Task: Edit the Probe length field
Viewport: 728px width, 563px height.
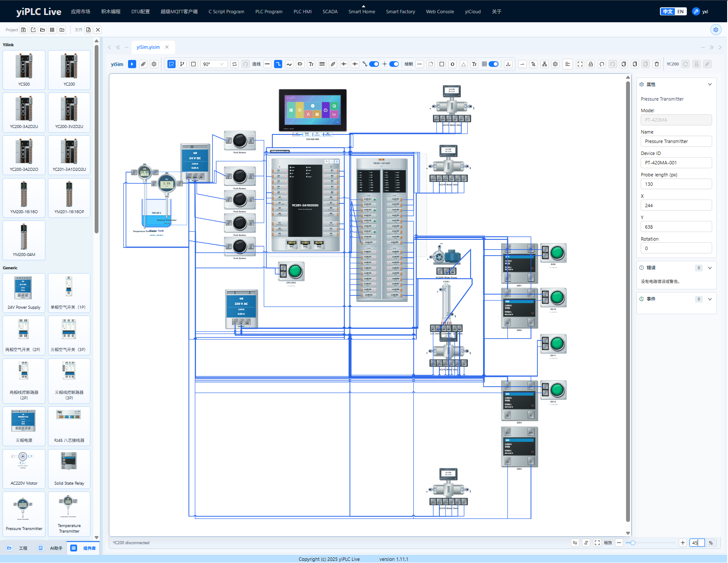Action: 676,184
